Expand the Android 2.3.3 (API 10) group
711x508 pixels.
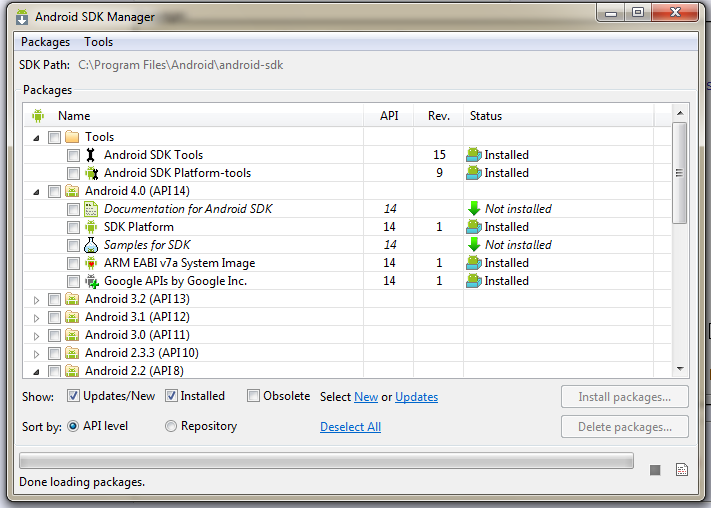[36, 354]
